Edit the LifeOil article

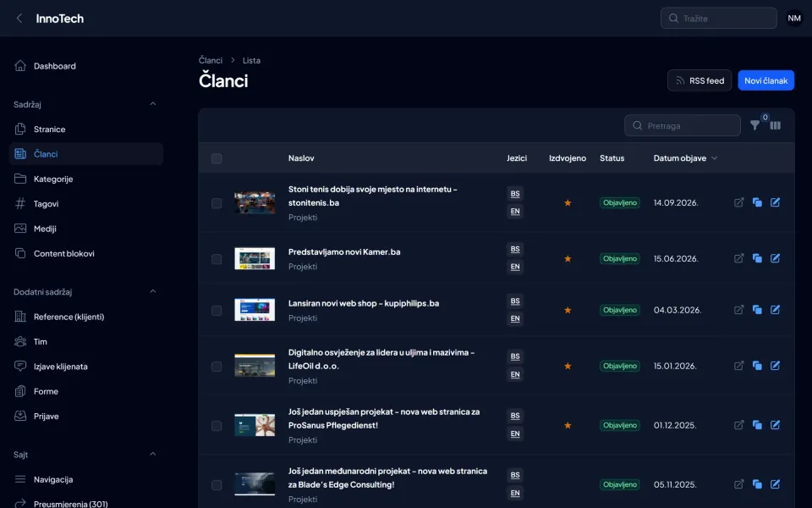[x=776, y=366]
